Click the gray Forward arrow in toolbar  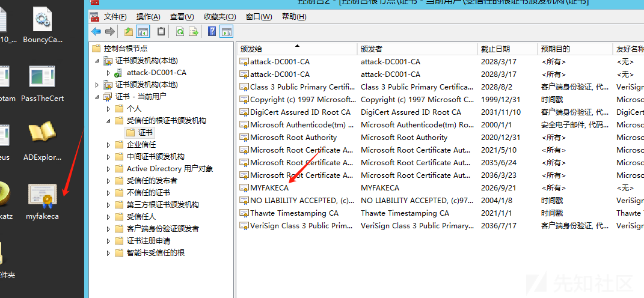[x=109, y=31]
